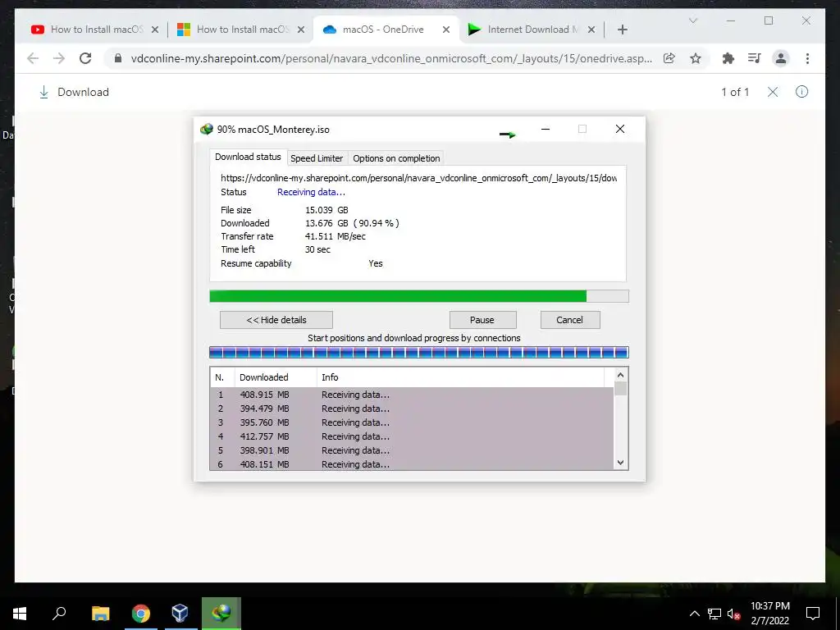The width and height of the screenshot is (840, 630).
Task: Select connection row 5 with 398.901 MB
Action: pyautogui.click(x=412, y=450)
